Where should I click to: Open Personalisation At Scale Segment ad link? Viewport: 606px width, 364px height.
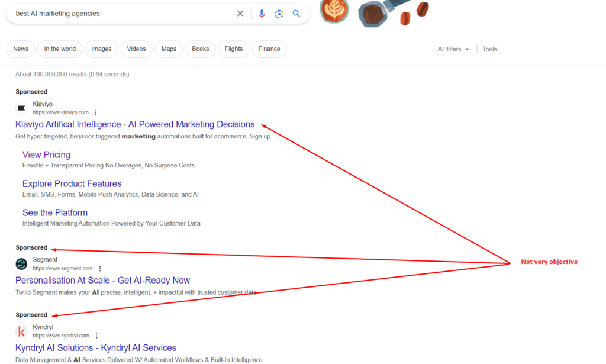103,281
